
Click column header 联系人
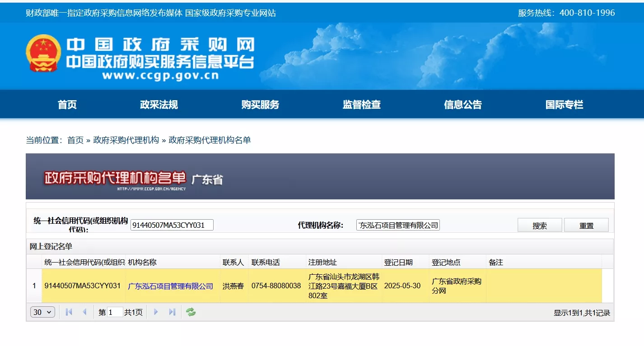tap(235, 262)
